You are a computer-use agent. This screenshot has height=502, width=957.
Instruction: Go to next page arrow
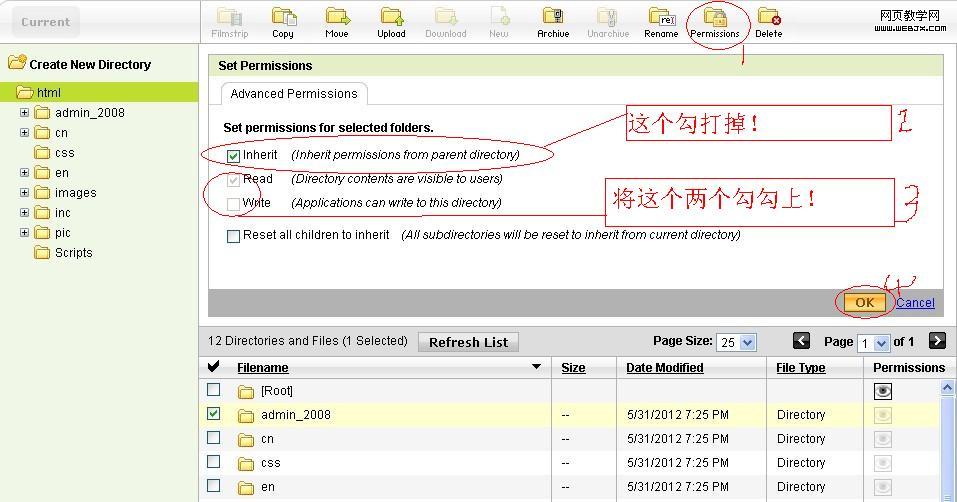coord(937,341)
